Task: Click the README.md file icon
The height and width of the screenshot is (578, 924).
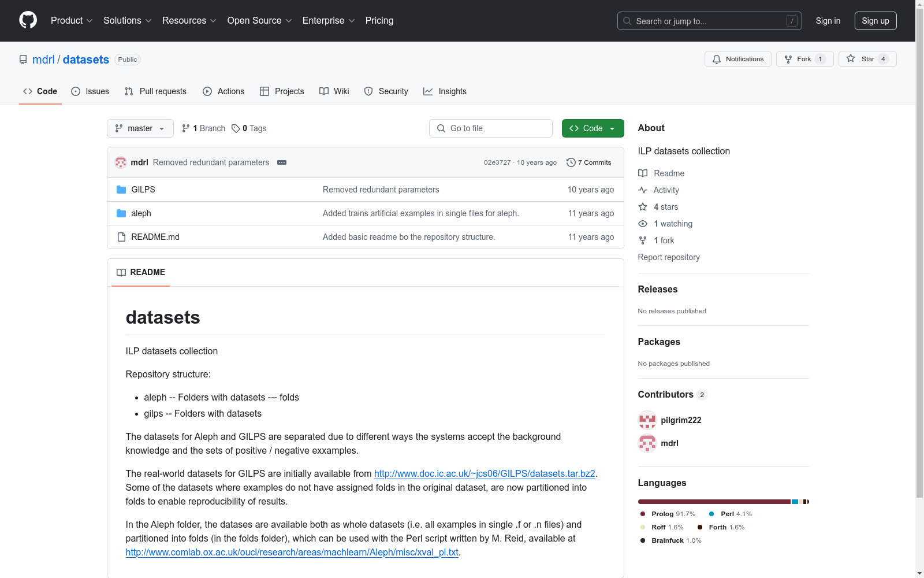Action: [x=121, y=237]
